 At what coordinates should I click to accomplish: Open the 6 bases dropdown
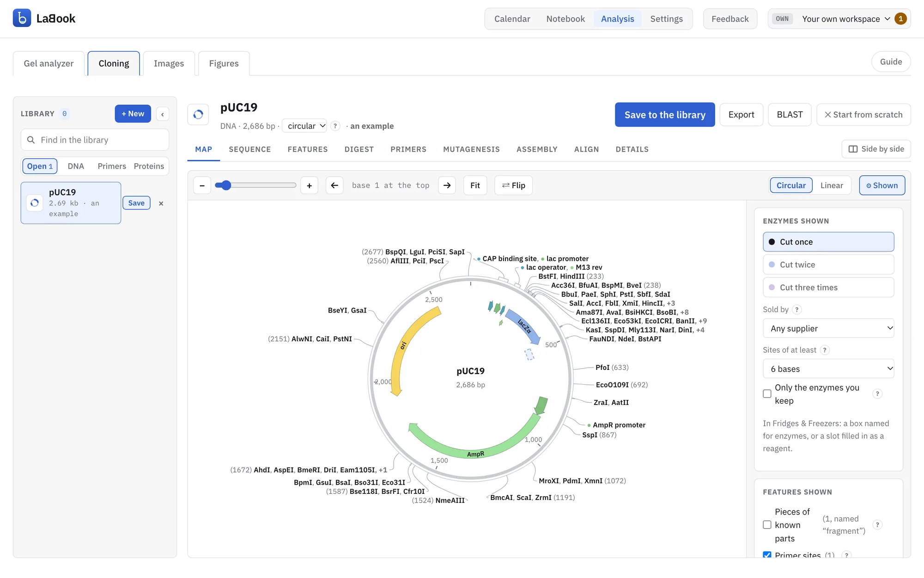pyautogui.click(x=828, y=369)
